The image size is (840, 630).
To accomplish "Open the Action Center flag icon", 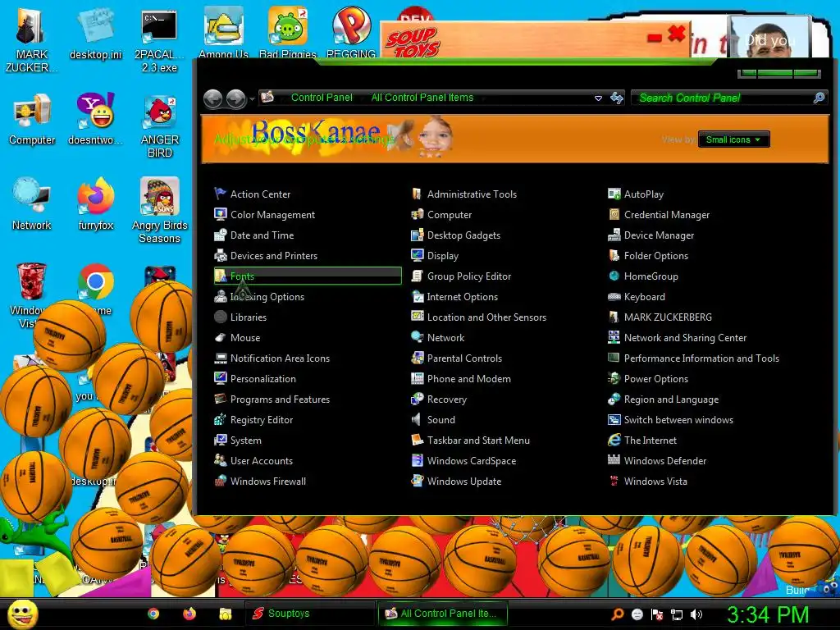I will pos(220,194).
